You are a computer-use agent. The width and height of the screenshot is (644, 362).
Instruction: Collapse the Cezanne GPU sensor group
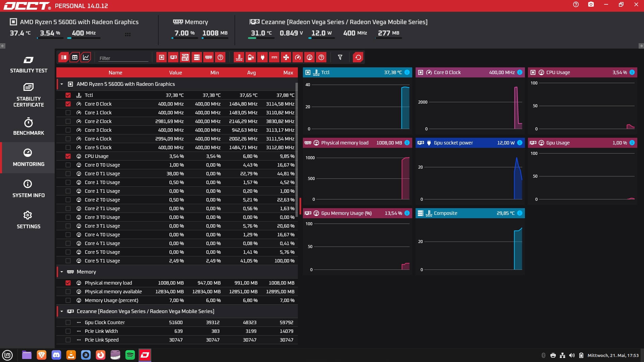[62, 311]
